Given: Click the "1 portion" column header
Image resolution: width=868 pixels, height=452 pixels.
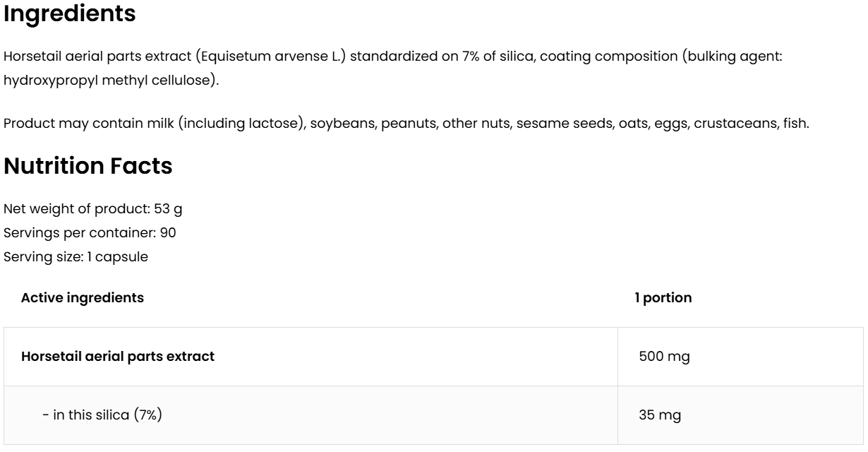Looking at the screenshot, I should coord(663,298).
